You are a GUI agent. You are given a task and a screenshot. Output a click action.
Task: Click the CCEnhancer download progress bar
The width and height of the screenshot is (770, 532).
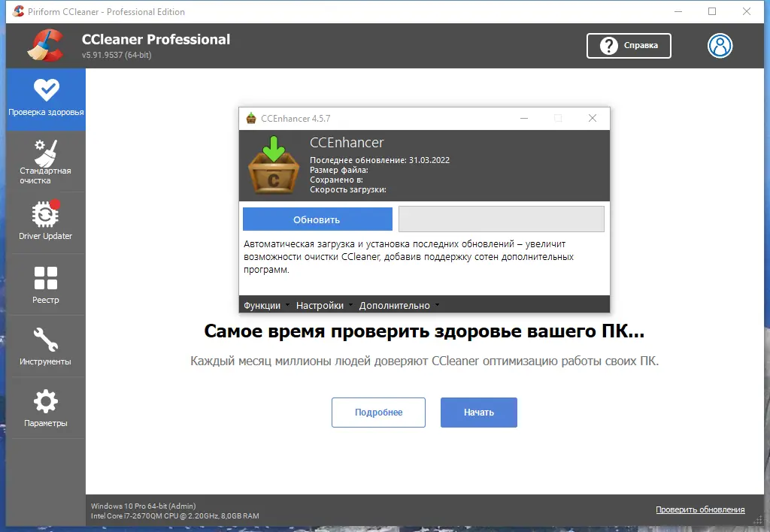point(502,219)
